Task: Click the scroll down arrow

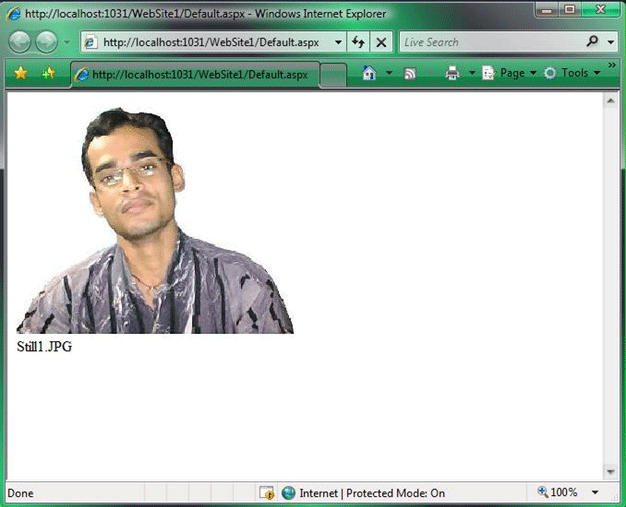Action: (x=610, y=471)
